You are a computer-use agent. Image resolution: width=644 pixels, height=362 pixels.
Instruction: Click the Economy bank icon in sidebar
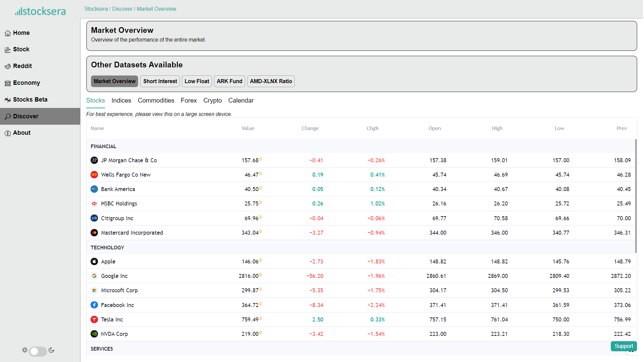(x=8, y=83)
